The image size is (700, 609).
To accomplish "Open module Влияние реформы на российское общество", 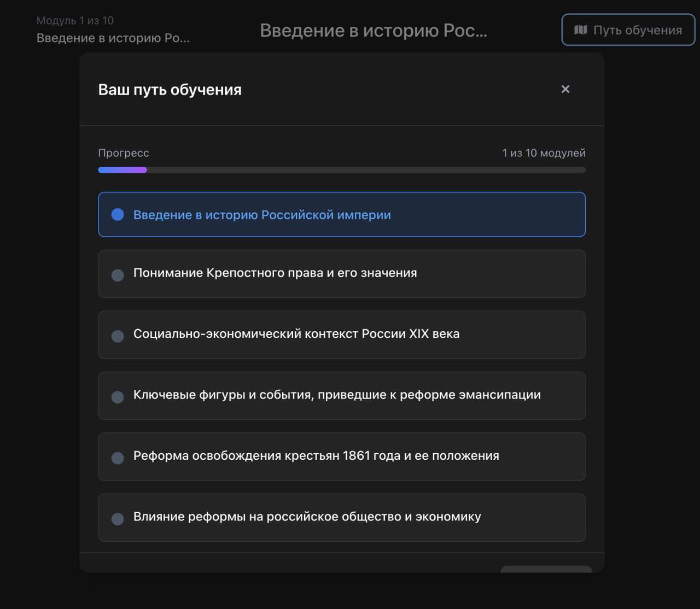I will pyautogui.click(x=342, y=518).
